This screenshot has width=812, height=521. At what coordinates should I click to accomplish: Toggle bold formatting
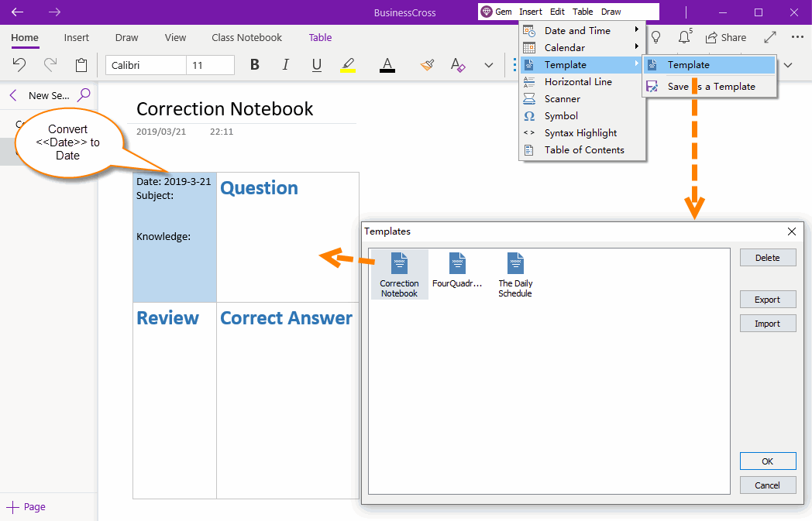pyautogui.click(x=254, y=65)
